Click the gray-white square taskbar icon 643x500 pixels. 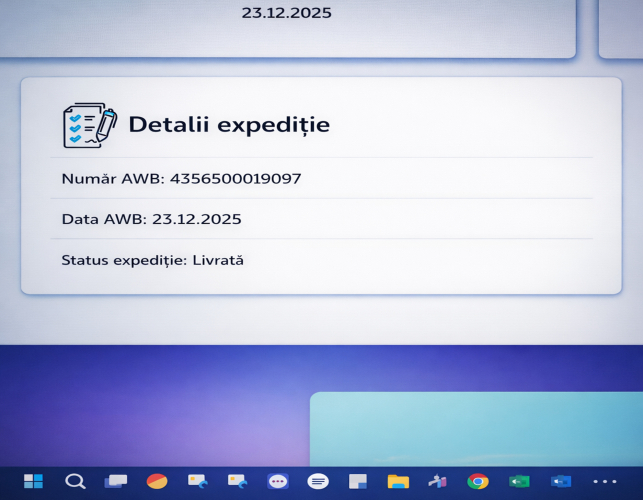(x=358, y=481)
